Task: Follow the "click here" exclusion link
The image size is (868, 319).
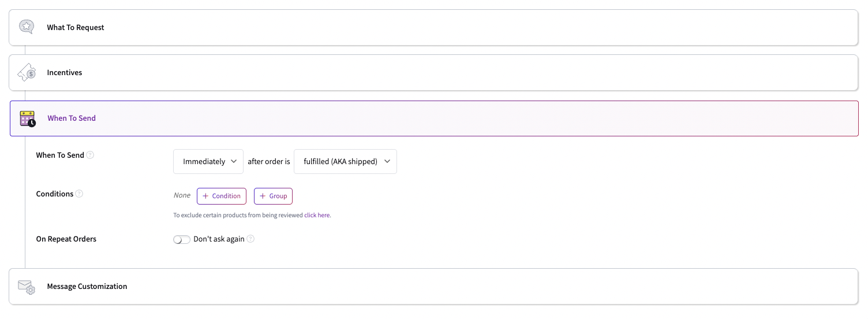Action: tap(317, 216)
